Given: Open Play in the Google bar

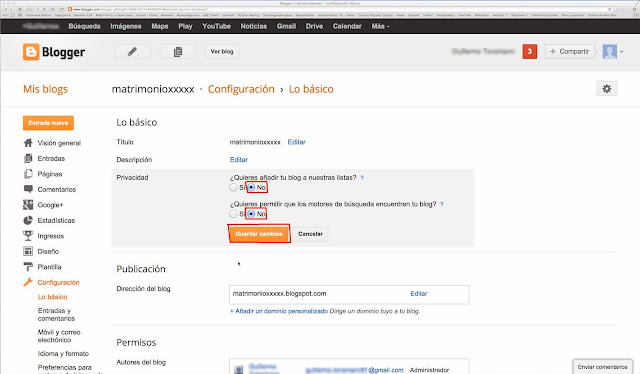Looking at the screenshot, I should (185, 26).
